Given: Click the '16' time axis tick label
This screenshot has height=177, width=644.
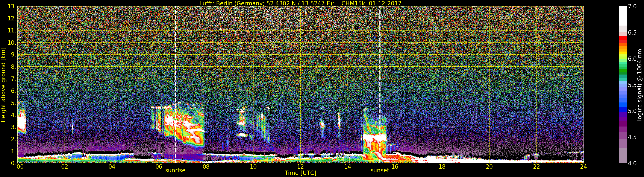Looking at the screenshot, I should (395, 166).
